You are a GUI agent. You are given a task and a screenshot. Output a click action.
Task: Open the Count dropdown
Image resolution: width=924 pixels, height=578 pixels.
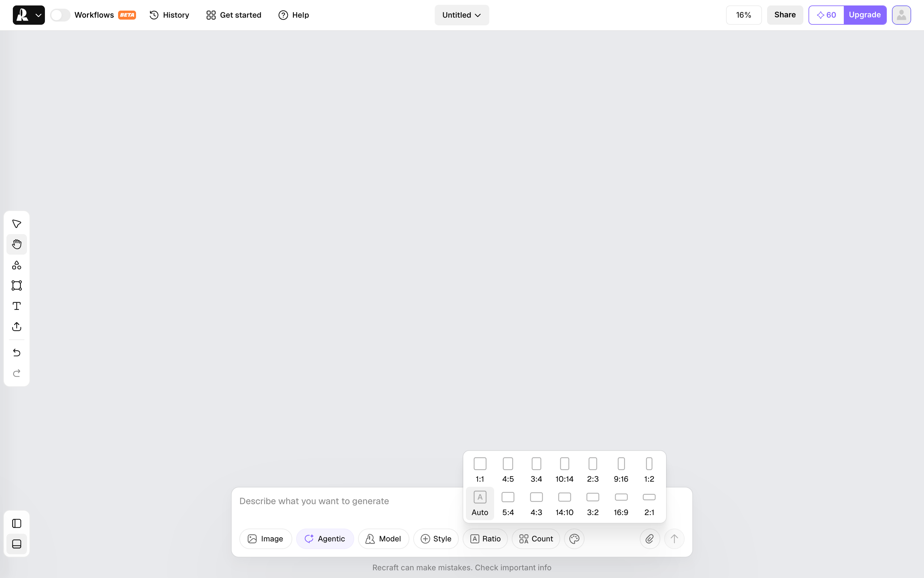tap(536, 539)
